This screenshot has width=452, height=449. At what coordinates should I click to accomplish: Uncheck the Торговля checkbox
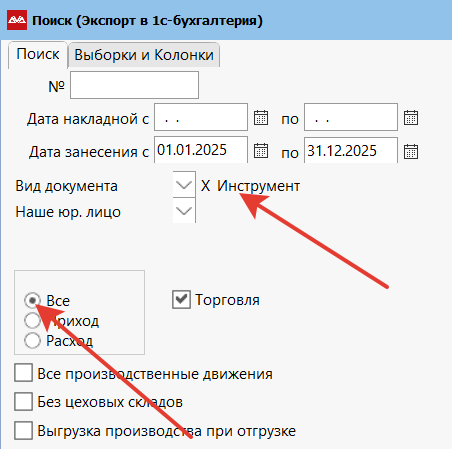click(x=181, y=299)
